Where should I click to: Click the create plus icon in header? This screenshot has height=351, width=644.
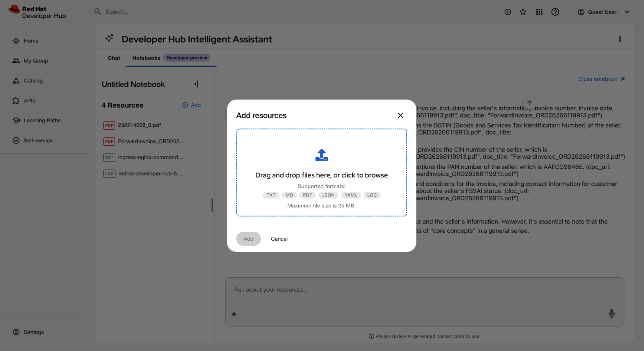point(507,12)
